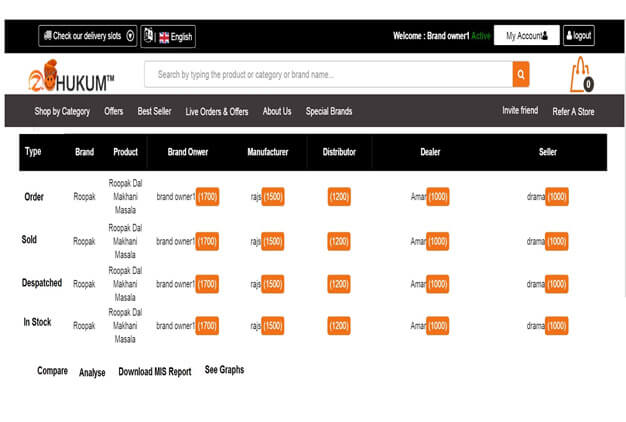Image resolution: width=626 pixels, height=422 pixels.
Task: Open Shop by Category menu
Action: pos(62,111)
